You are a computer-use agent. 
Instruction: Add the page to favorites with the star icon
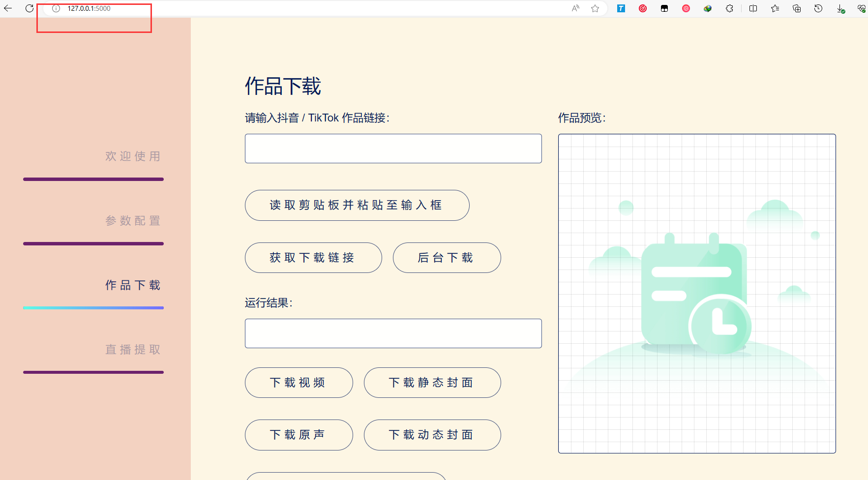pyautogui.click(x=595, y=8)
